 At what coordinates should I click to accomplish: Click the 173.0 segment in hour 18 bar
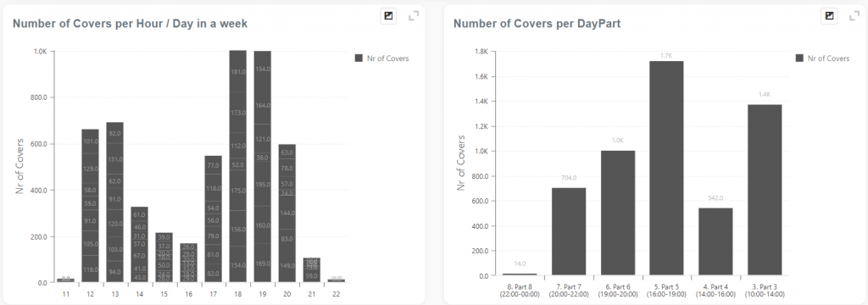(x=238, y=113)
